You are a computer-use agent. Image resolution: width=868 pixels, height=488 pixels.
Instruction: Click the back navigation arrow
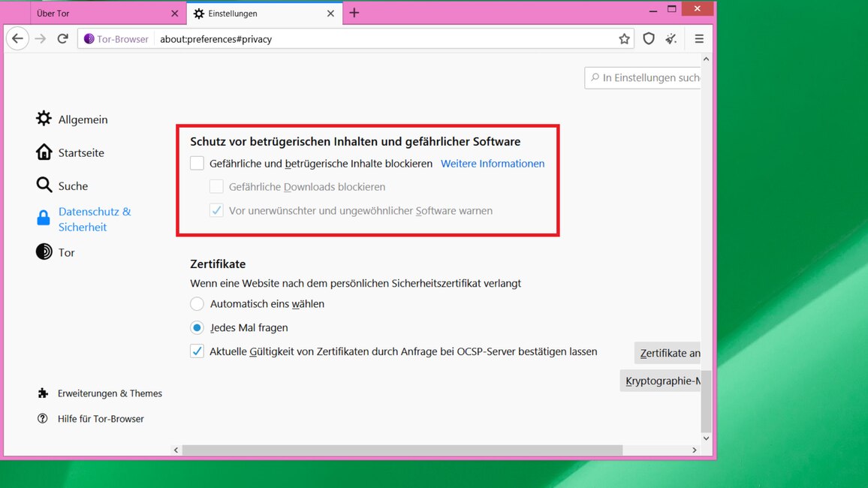click(x=18, y=39)
